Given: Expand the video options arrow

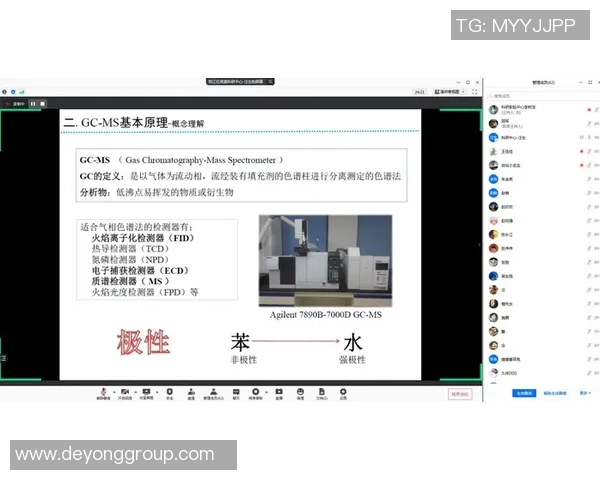Looking at the screenshot, I should [x=135, y=392].
